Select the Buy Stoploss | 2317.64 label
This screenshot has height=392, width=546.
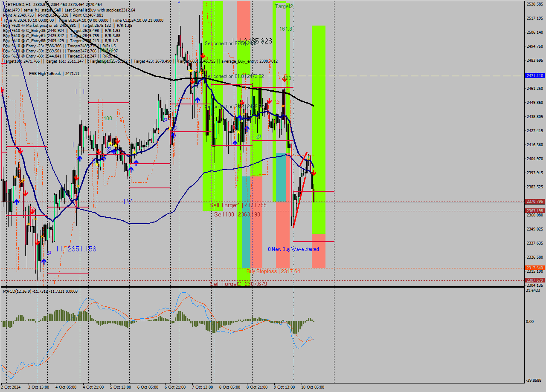tap(273, 271)
